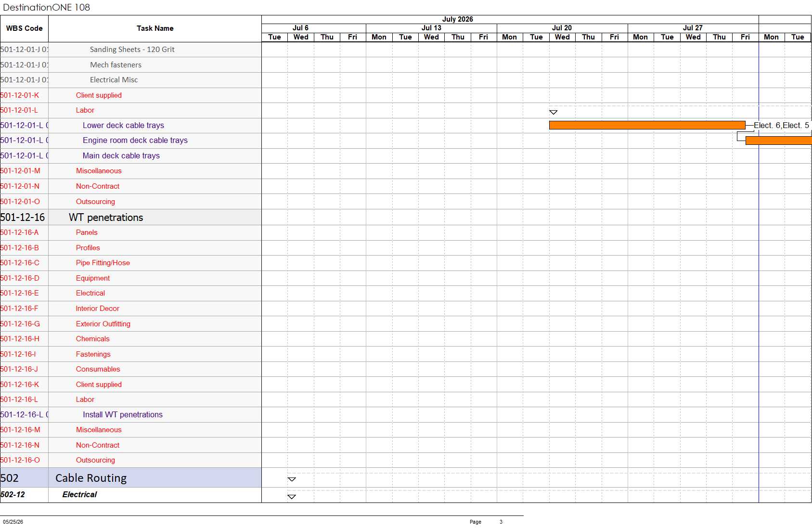Select the Exterior Outfitting task
Image resolution: width=812 pixels, height=528 pixels.
103,324
